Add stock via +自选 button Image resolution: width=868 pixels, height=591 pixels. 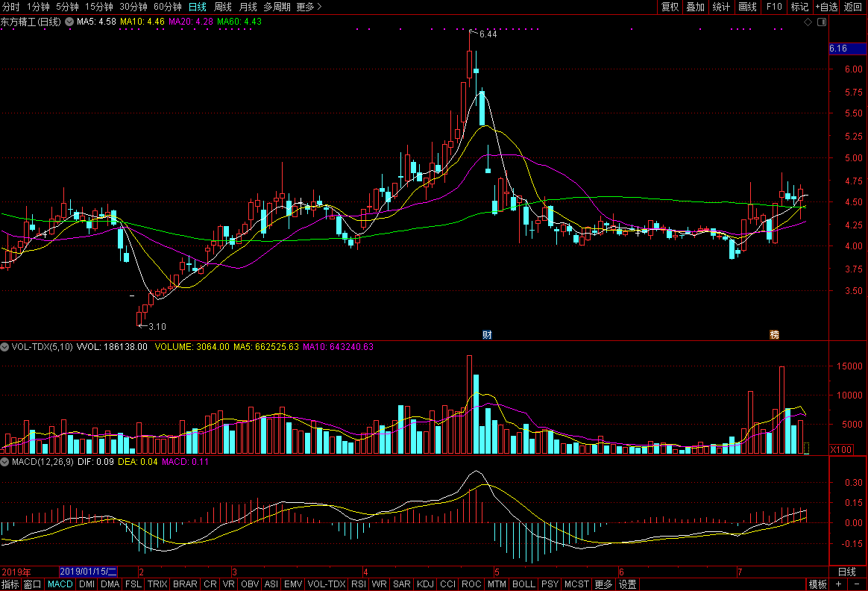point(826,7)
